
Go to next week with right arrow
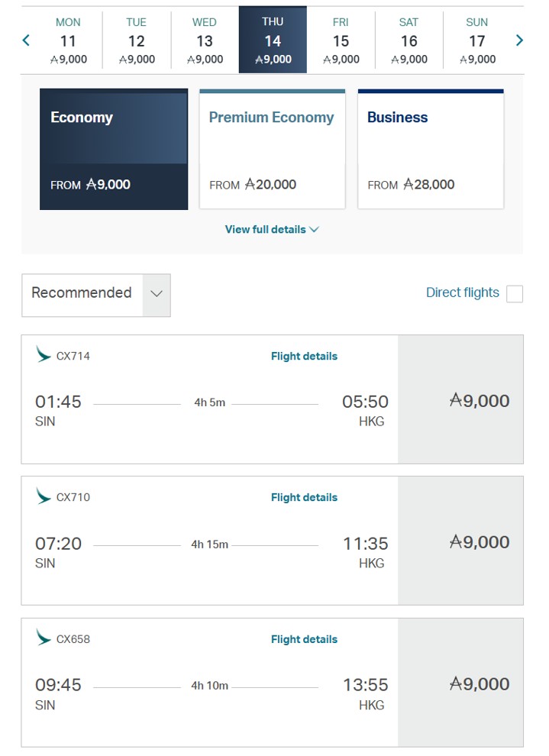coord(519,40)
